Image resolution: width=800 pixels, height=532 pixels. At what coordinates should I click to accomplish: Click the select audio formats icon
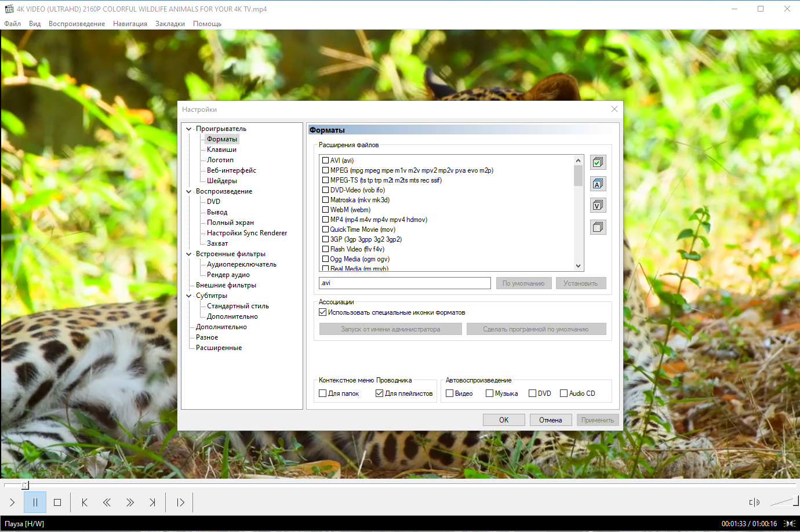click(598, 184)
